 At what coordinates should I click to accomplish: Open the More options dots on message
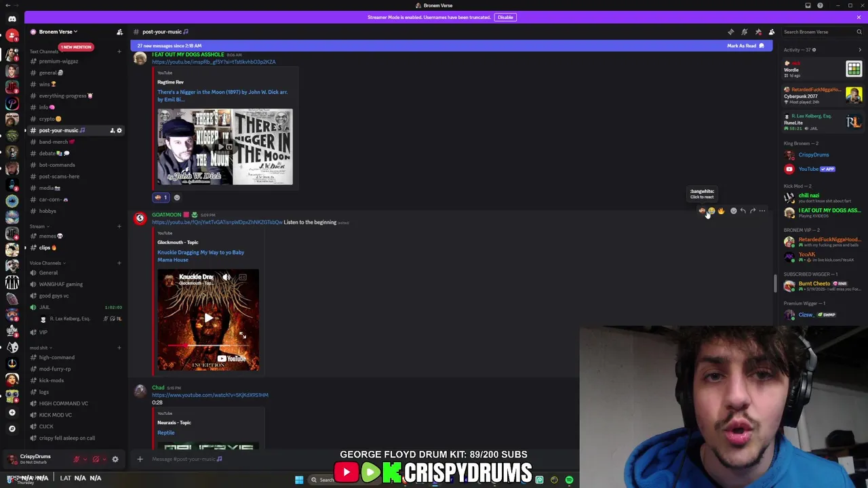[x=762, y=211]
